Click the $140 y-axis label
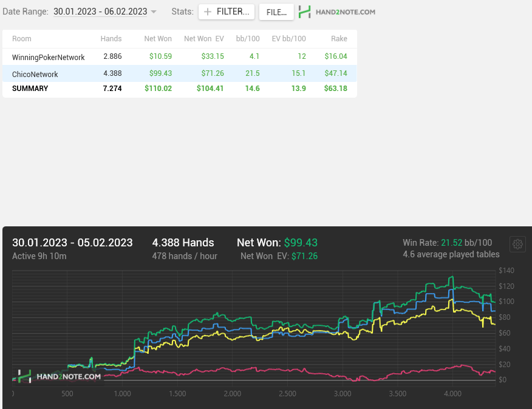Image resolution: width=532 pixels, height=409 pixels. point(506,271)
